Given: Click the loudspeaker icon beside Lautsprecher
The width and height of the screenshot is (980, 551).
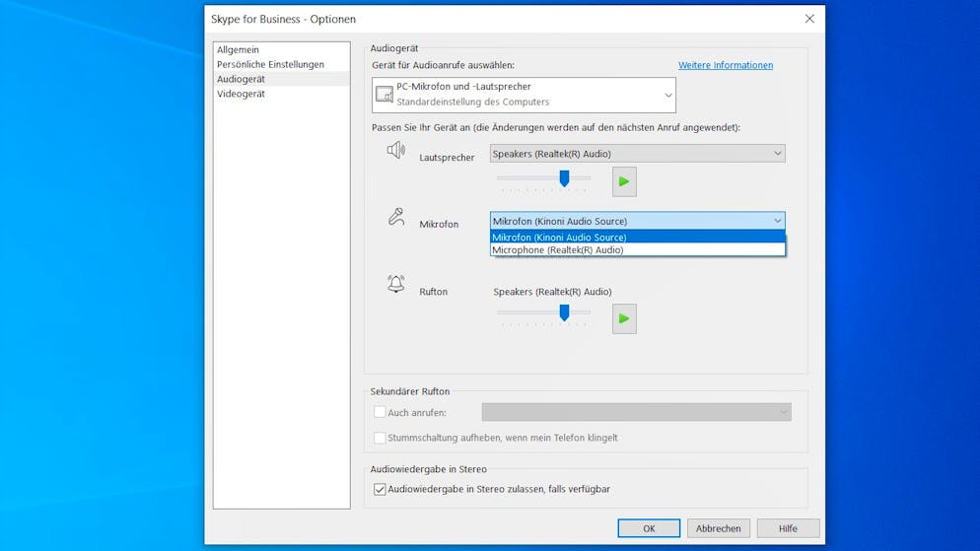Looking at the screenshot, I should (395, 150).
